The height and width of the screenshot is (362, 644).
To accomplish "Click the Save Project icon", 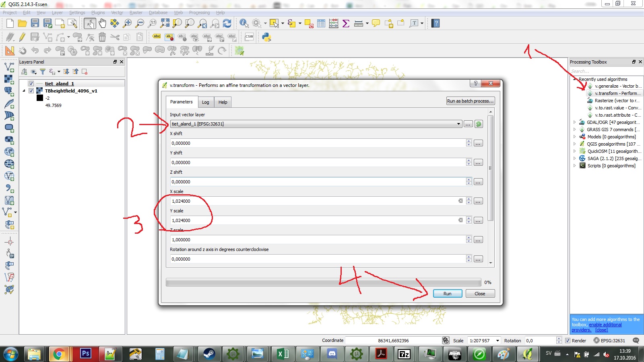I will 35,23.
